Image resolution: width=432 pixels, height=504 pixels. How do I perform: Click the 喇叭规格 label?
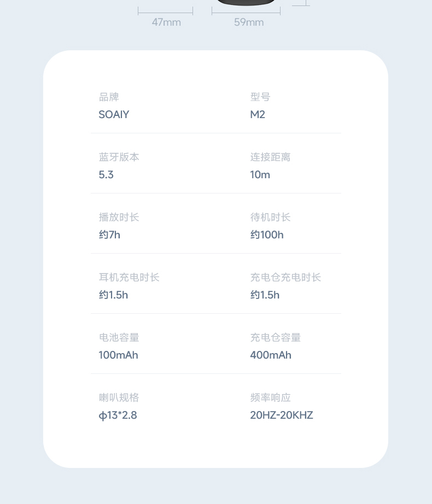[x=119, y=397]
